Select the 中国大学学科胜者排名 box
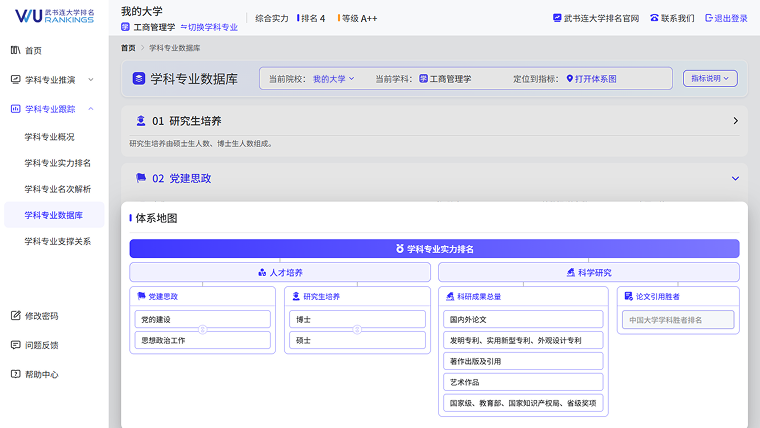760x428 pixels. pyautogui.click(x=678, y=319)
